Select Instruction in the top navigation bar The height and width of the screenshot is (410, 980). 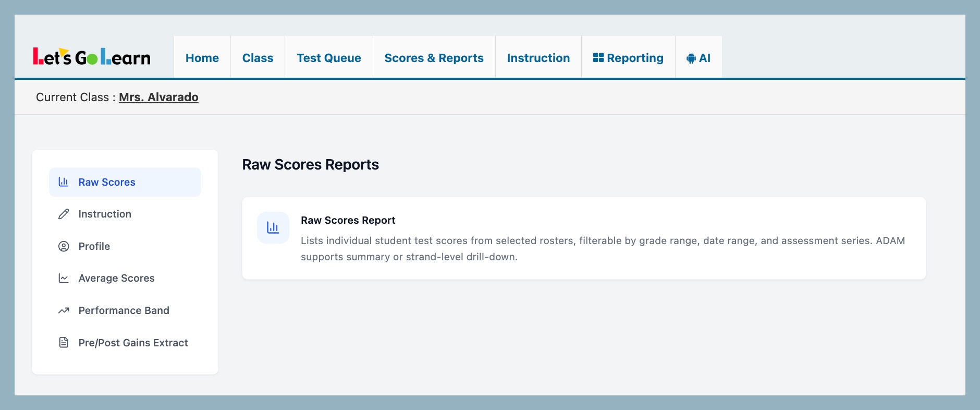(538, 58)
